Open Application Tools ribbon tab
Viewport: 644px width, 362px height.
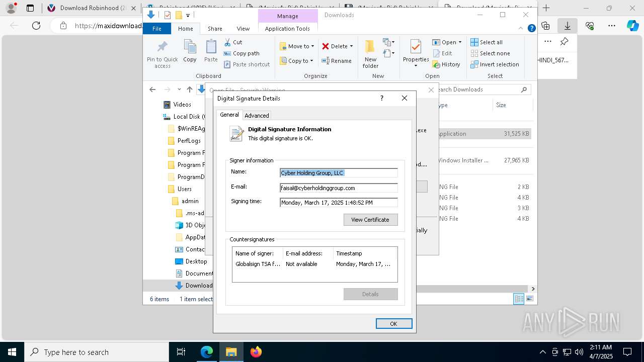[x=287, y=29]
